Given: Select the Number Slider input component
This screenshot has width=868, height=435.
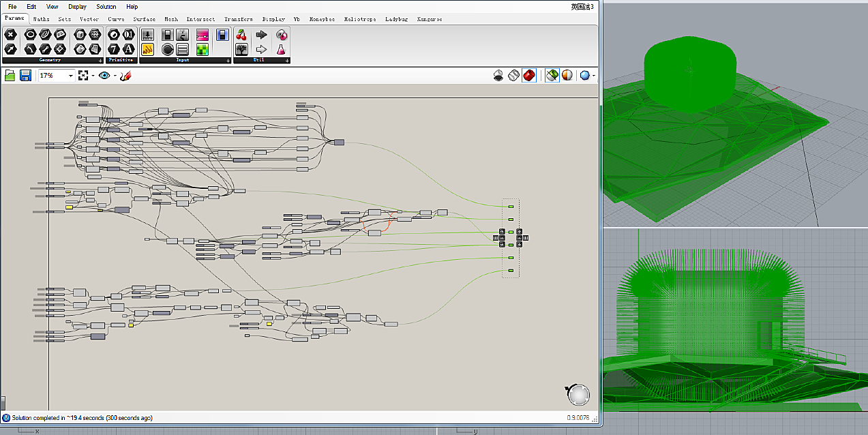Looking at the screenshot, I should [x=147, y=35].
